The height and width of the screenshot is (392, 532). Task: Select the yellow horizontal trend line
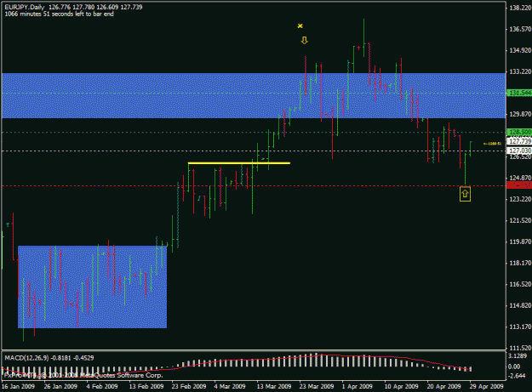pyautogui.click(x=239, y=163)
